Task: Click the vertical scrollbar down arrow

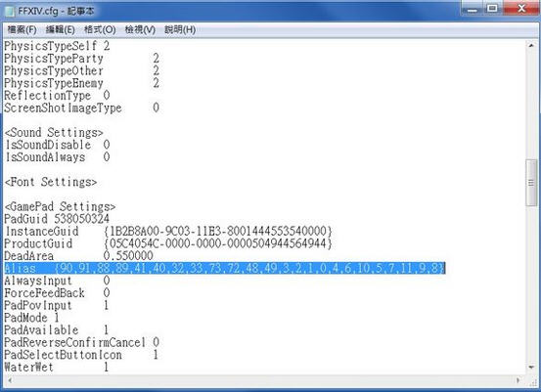Action: click(x=531, y=368)
